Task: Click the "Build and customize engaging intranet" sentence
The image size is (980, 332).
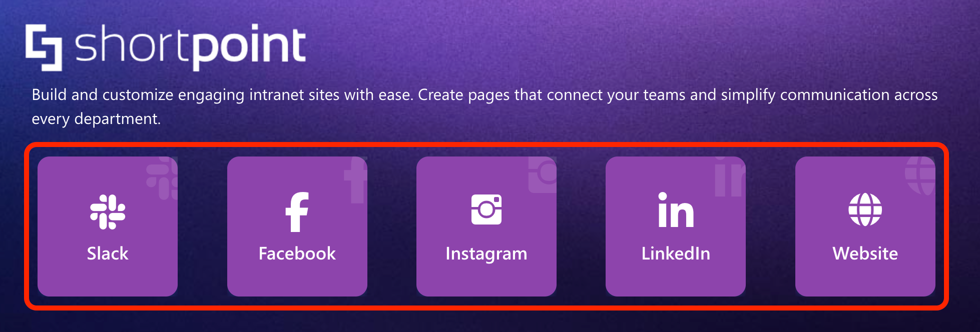Action: [223, 94]
